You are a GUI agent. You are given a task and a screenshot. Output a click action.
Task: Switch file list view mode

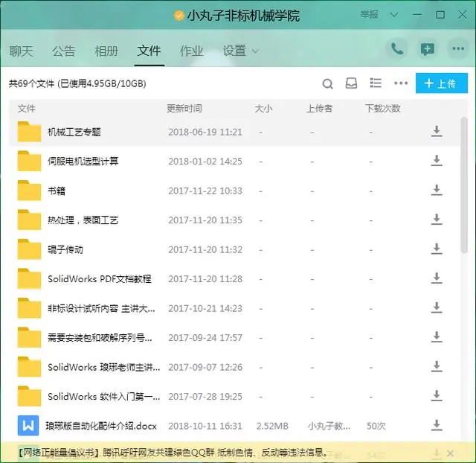click(376, 83)
